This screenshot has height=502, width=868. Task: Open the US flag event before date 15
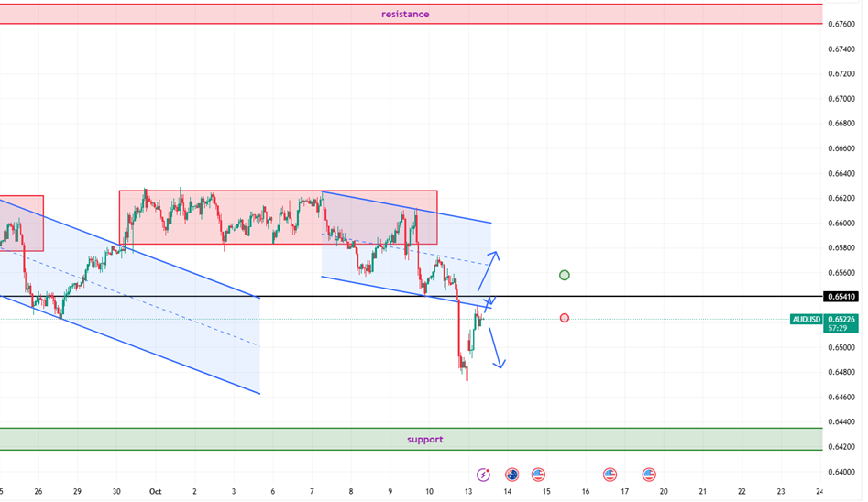538,475
